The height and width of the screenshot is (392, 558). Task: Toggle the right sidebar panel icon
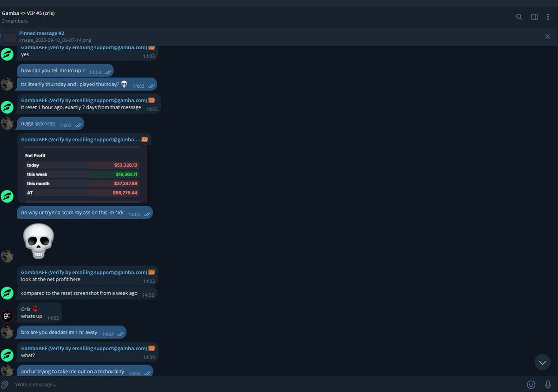tap(535, 17)
